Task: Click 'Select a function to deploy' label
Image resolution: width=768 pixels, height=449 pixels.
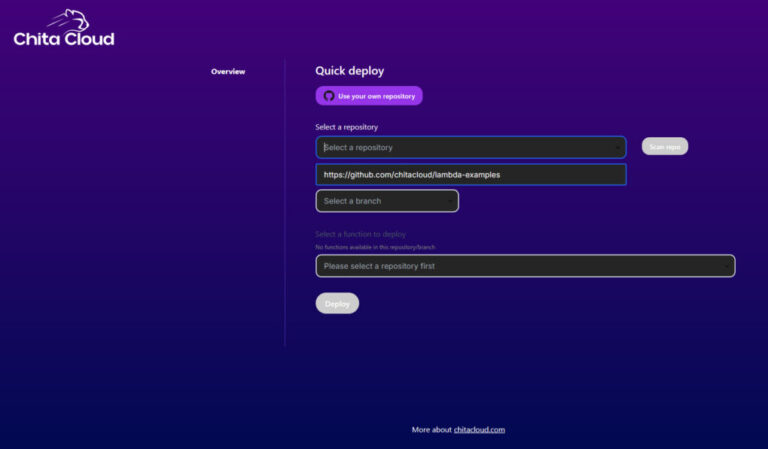Action: 360,234
